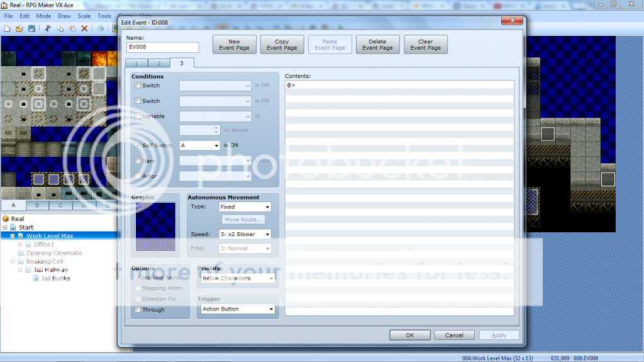644x362 pixels.
Task: Switch to event page tab 1
Action: pos(136,64)
